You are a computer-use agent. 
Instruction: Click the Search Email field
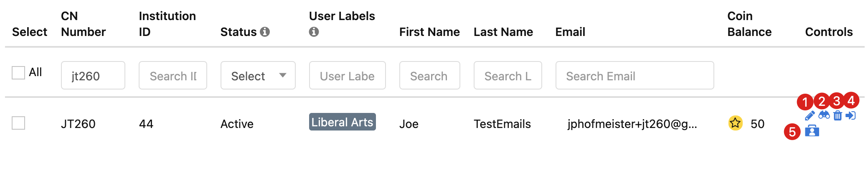[635, 75]
